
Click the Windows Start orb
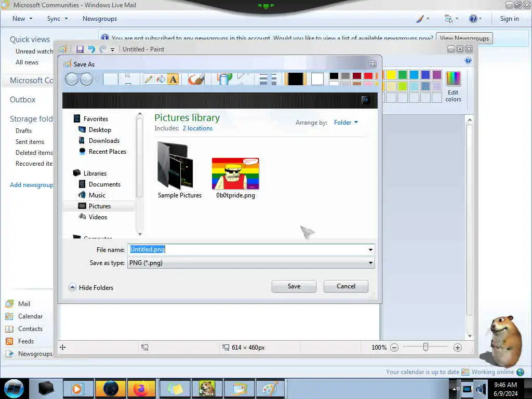coord(14,389)
